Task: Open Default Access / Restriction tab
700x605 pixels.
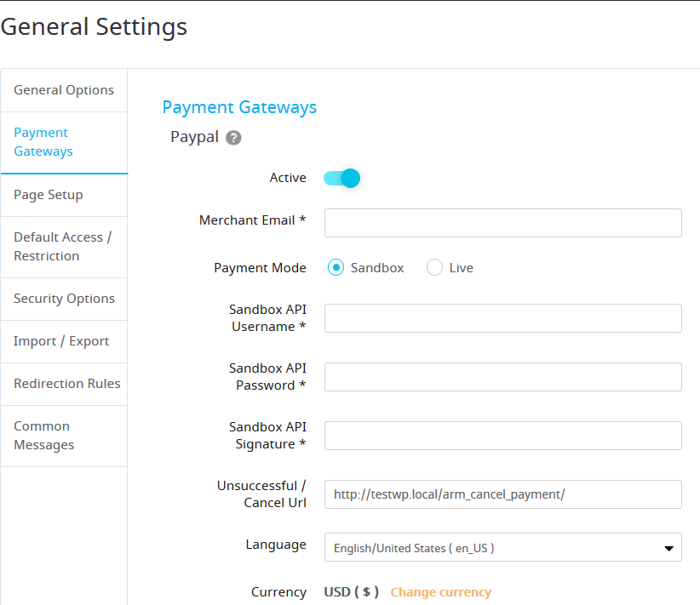Action: 64,247
